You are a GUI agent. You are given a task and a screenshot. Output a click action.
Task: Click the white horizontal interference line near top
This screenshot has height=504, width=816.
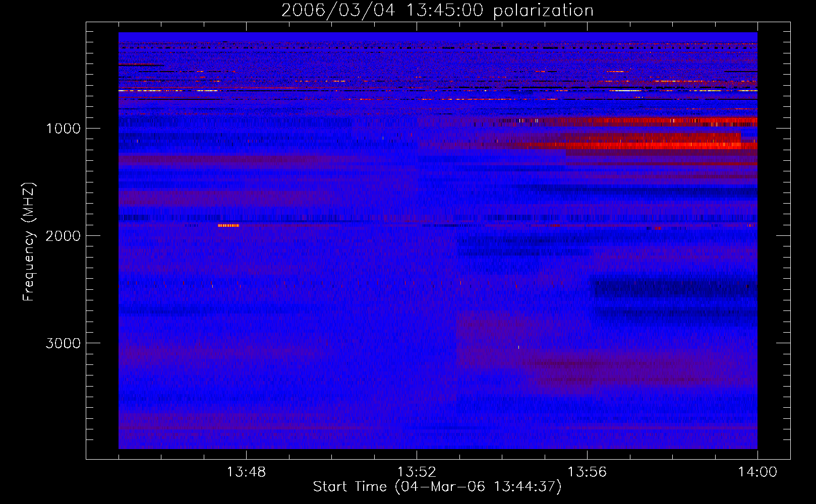(438, 91)
